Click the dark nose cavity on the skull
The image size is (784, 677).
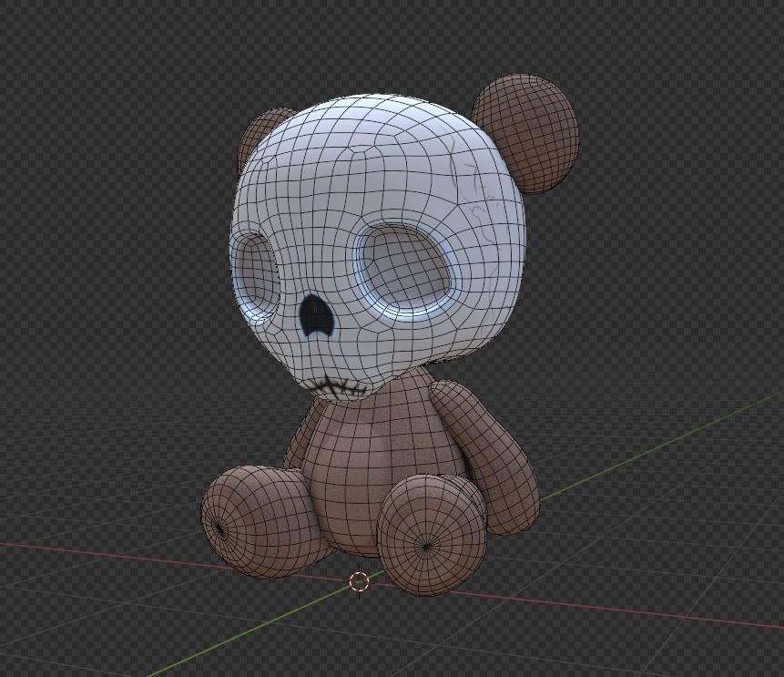click(315, 315)
